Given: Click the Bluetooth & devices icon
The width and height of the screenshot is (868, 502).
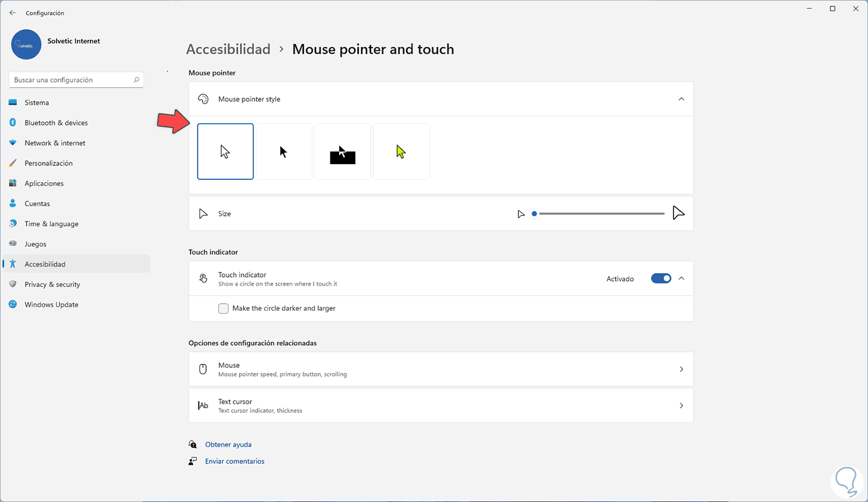Looking at the screenshot, I should 13,123.
